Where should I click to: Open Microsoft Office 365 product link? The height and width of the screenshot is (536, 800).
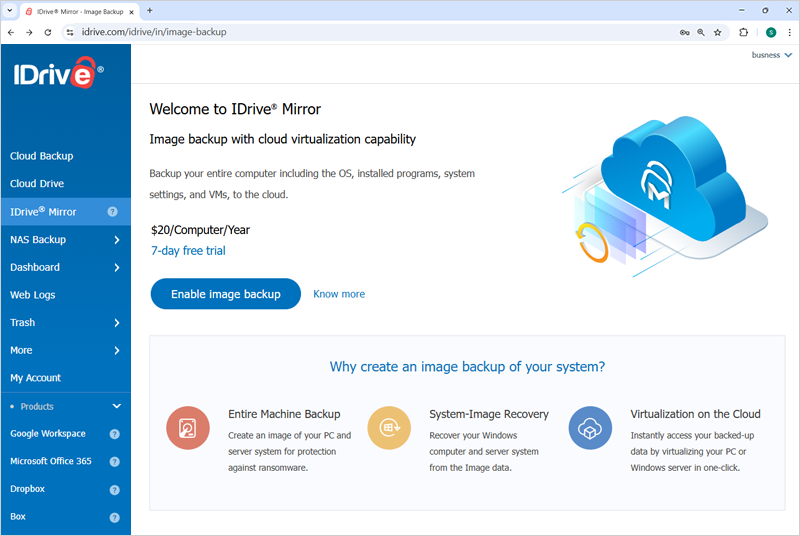51,461
